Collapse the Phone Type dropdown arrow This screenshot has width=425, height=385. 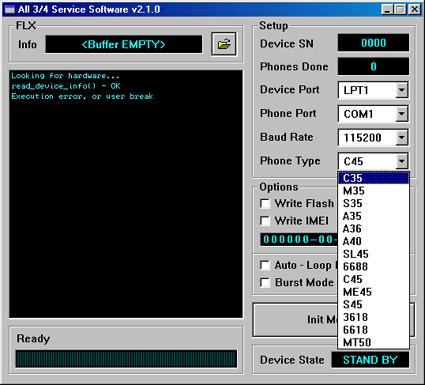tap(402, 161)
